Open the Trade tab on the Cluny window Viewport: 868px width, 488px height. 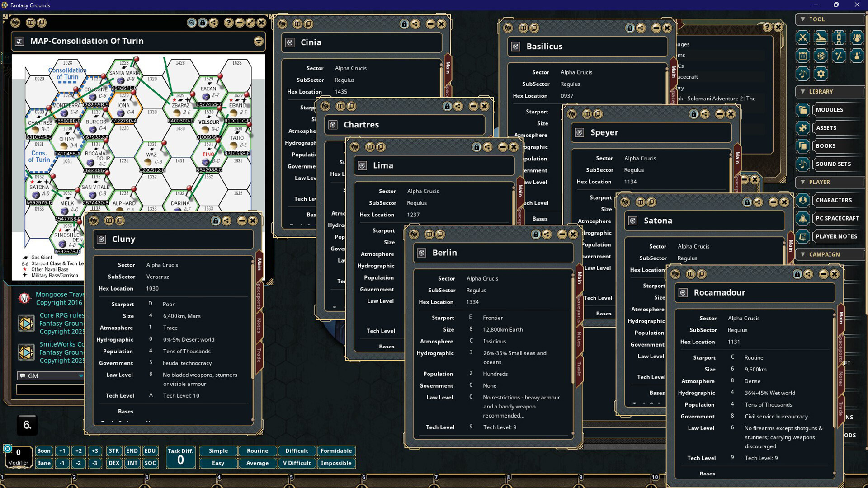[x=258, y=356]
